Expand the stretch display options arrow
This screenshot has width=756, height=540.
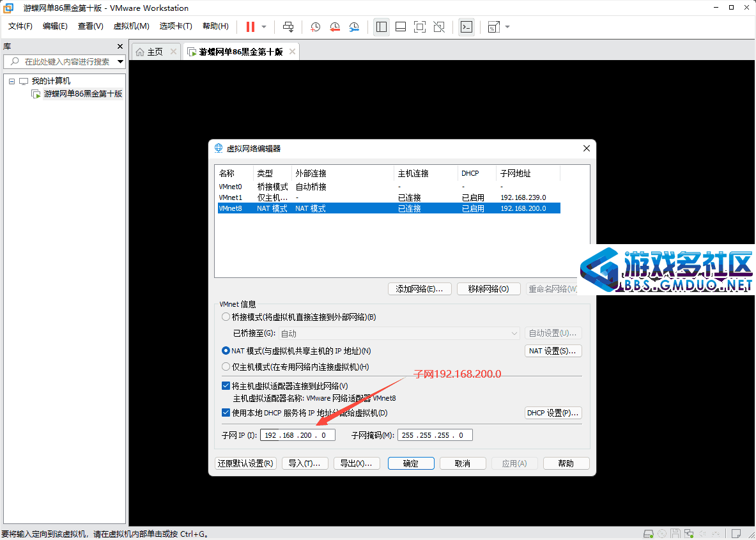tap(507, 26)
